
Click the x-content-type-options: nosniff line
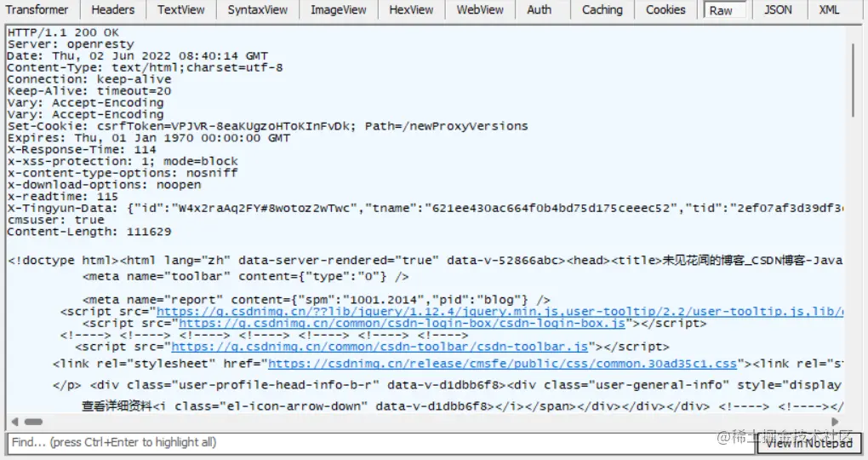tap(123, 172)
